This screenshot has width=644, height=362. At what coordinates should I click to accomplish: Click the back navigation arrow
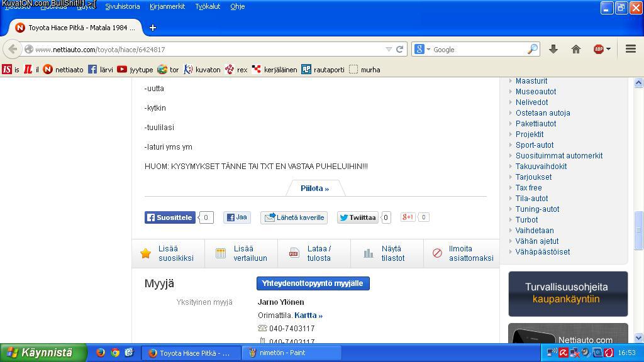coord(13,49)
